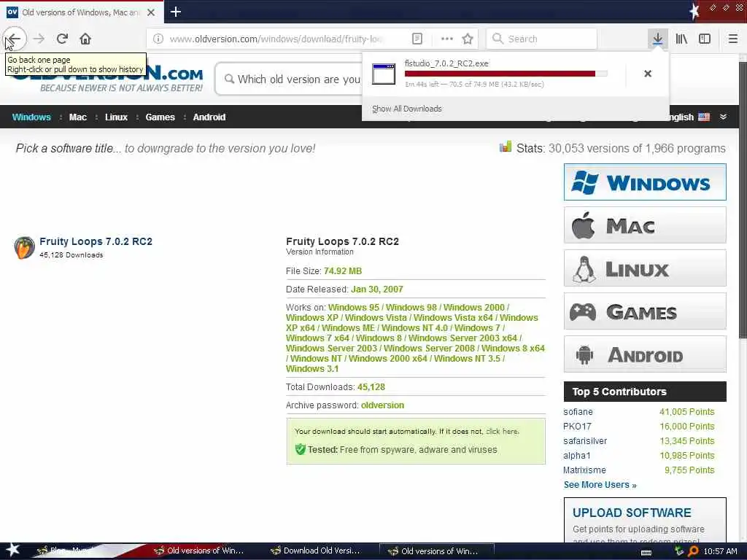Open the library icon
Image resolution: width=747 pixels, height=560 pixels.
[681, 39]
